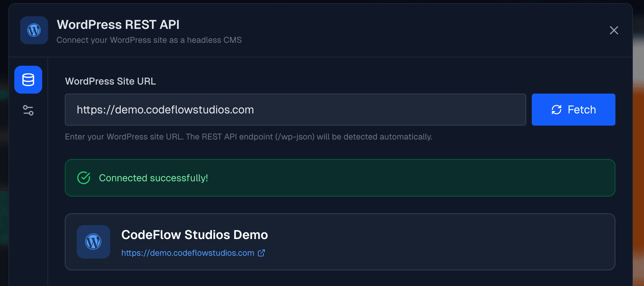
Task: Open the demo.codeflowstudios.com link in site card
Action: pyautogui.click(x=187, y=253)
